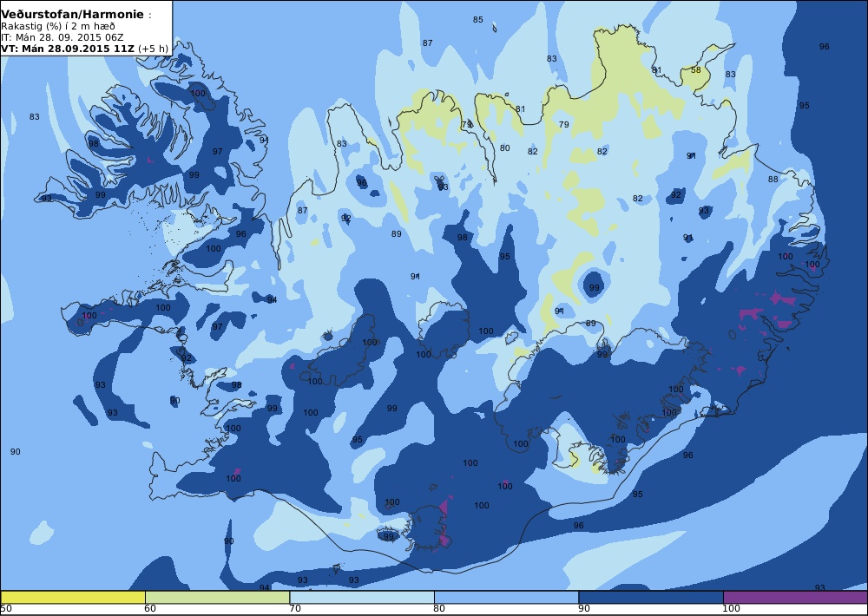
Task: Click the legend scale label '60'
Action: click(x=150, y=609)
